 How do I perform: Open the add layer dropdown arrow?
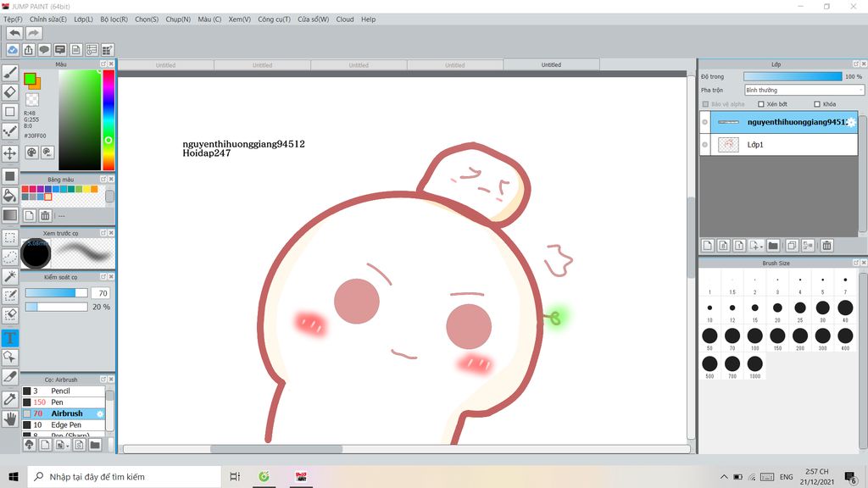(756, 246)
